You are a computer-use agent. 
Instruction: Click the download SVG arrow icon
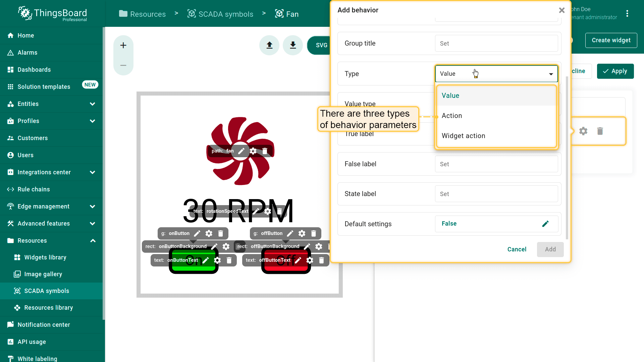pyautogui.click(x=293, y=45)
